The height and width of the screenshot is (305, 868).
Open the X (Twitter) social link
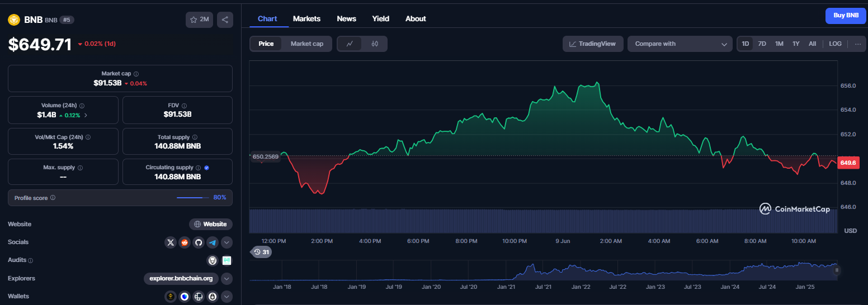[x=171, y=242]
